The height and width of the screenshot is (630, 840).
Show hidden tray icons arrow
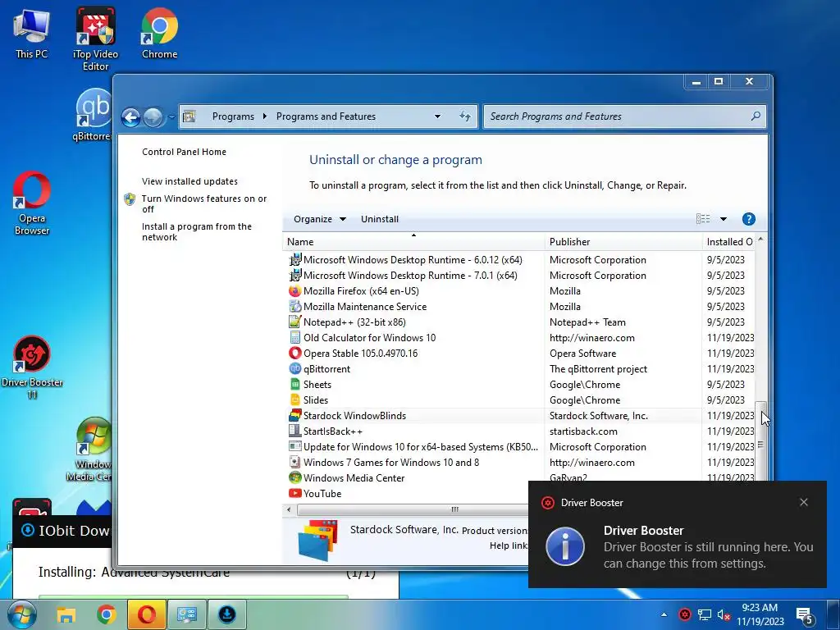click(664, 614)
